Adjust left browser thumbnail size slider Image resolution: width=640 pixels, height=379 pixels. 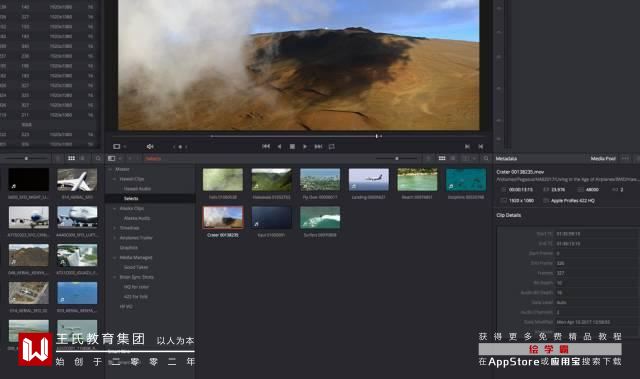(x=26, y=158)
